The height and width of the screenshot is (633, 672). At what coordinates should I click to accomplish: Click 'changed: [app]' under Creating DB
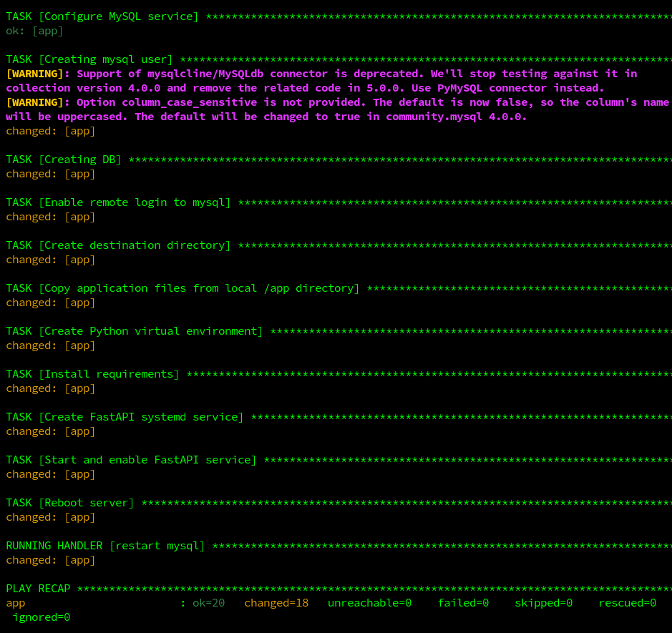click(x=51, y=174)
